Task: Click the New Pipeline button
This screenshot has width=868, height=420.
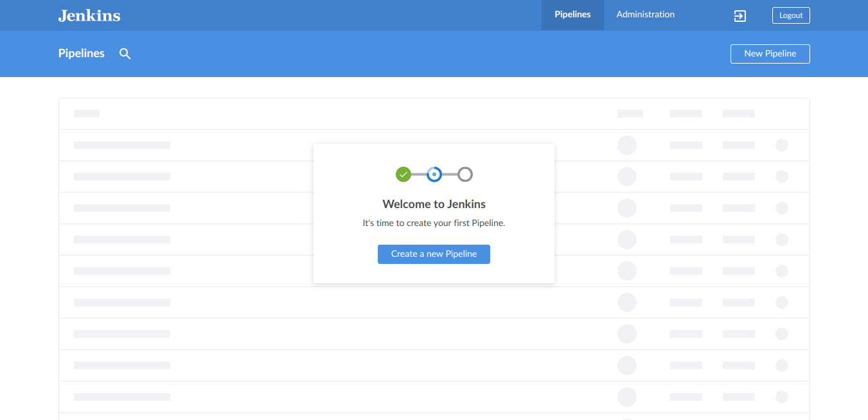Action: (770, 54)
